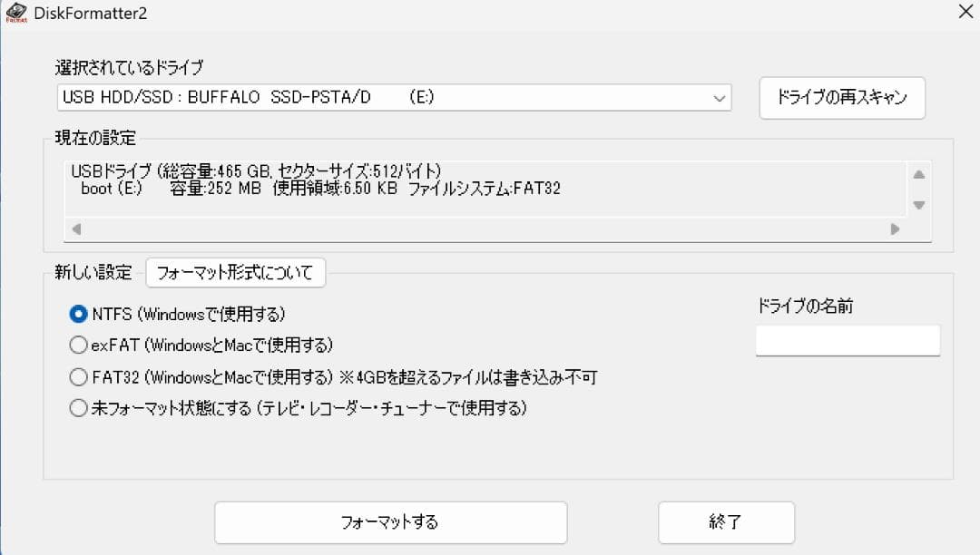Viewport: 980px width, 555px height.
Task: Click the boot (E:) 容量:252 MB line
Action: pyautogui.click(x=320, y=189)
